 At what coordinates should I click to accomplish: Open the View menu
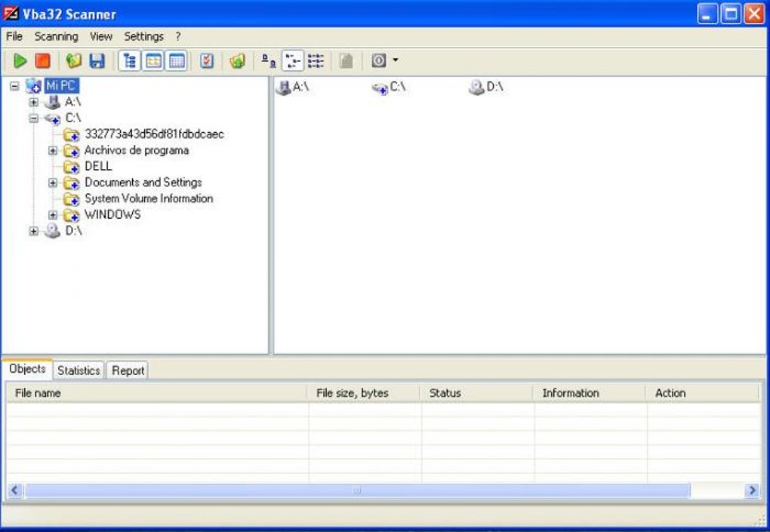pyautogui.click(x=101, y=36)
